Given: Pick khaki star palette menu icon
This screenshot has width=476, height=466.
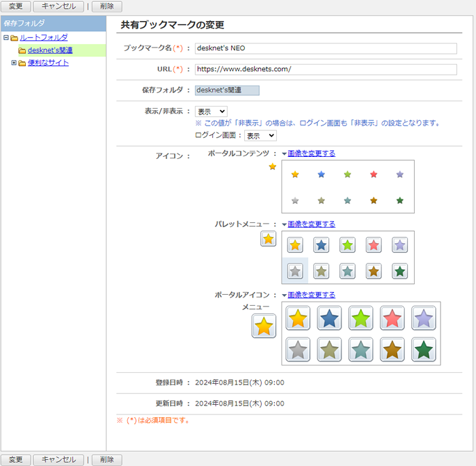Looking at the screenshot, I should (x=321, y=271).
